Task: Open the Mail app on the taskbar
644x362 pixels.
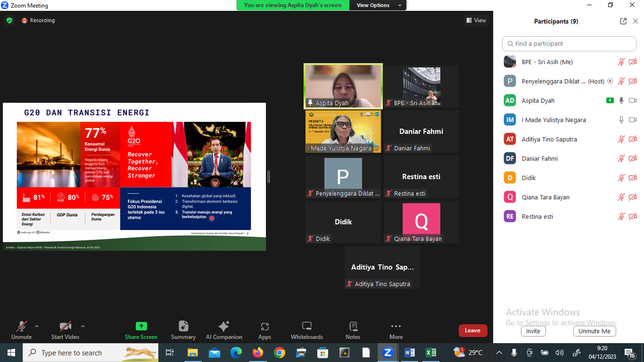Action: coord(215,353)
